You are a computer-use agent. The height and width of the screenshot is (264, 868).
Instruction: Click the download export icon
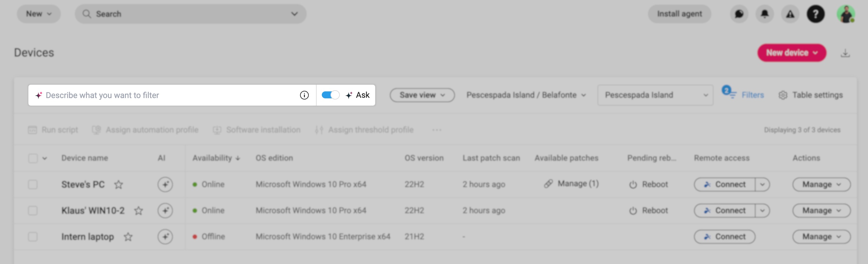[845, 53]
